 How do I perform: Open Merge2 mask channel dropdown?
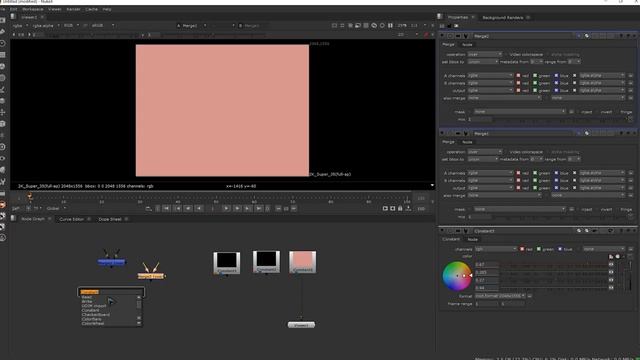pyautogui.click(x=520, y=111)
